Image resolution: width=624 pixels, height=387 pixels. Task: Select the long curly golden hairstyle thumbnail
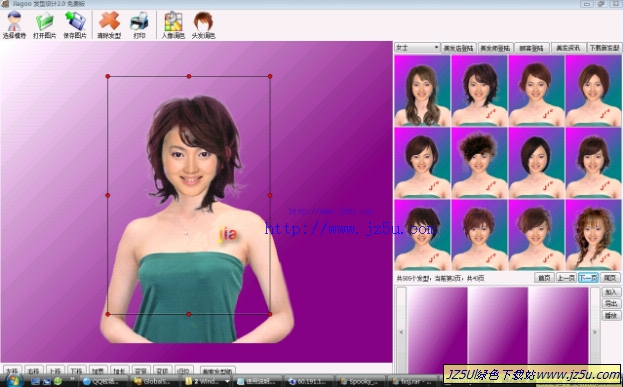[x=593, y=235]
